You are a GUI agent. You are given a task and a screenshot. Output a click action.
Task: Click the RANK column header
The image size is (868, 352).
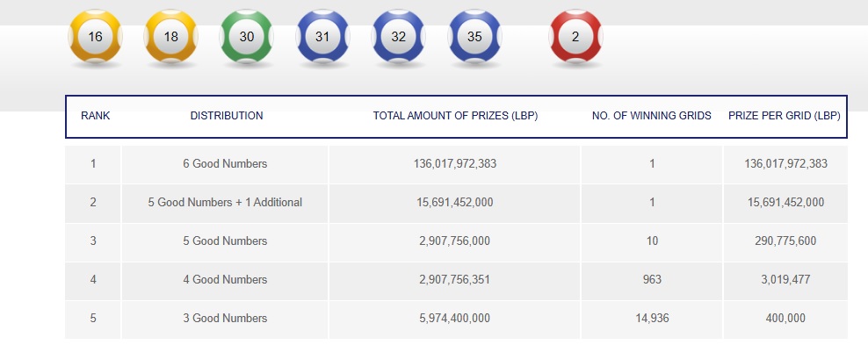(95, 116)
